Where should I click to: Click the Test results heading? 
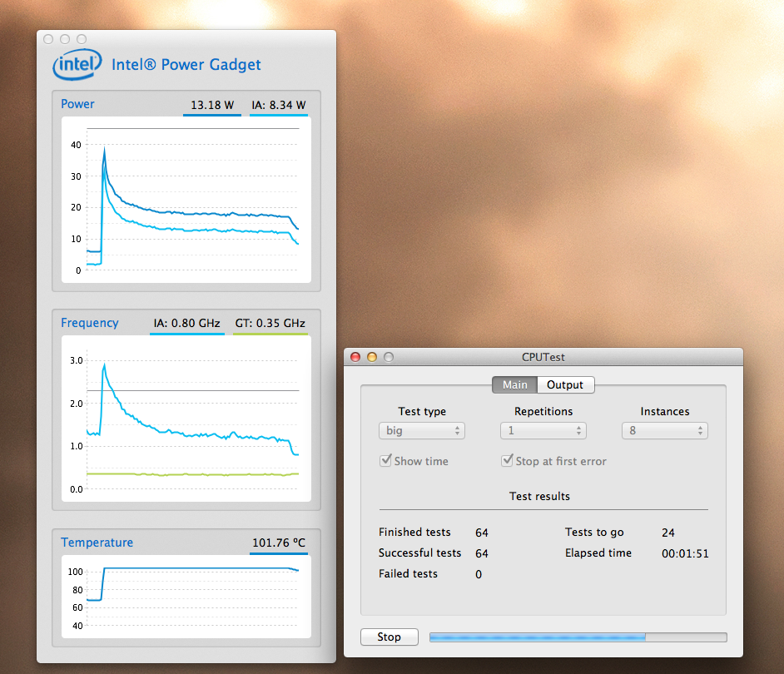539,496
